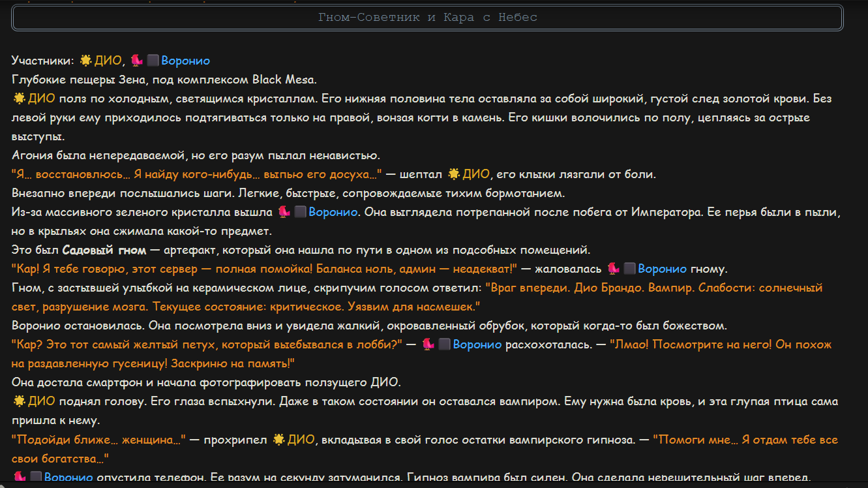Click the ДИО name after 'прохрипел'
The image size is (868, 488).
[x=301, y=440]
